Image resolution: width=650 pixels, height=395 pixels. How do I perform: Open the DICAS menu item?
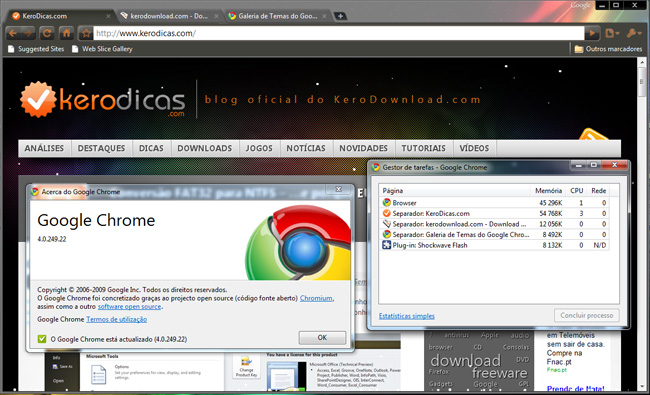click(x=151, y=148)
